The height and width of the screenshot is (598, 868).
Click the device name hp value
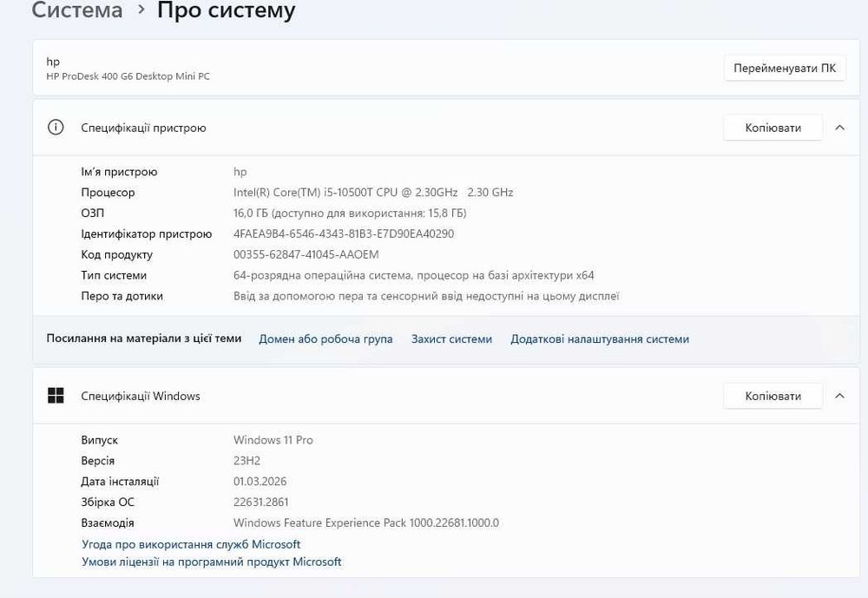tap(240, 172)
